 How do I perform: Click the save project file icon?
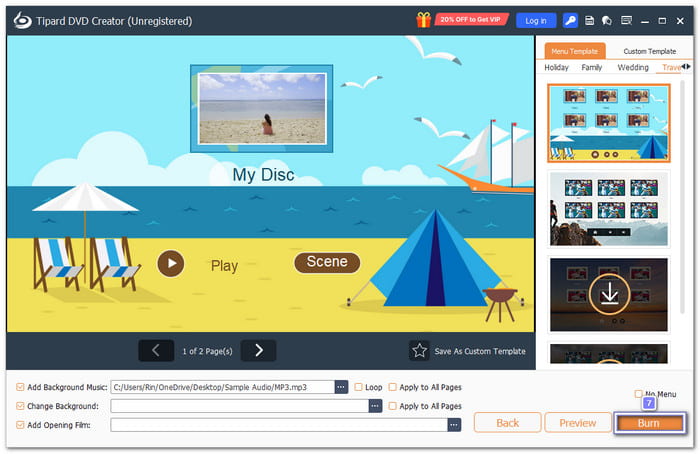(589, 21)
